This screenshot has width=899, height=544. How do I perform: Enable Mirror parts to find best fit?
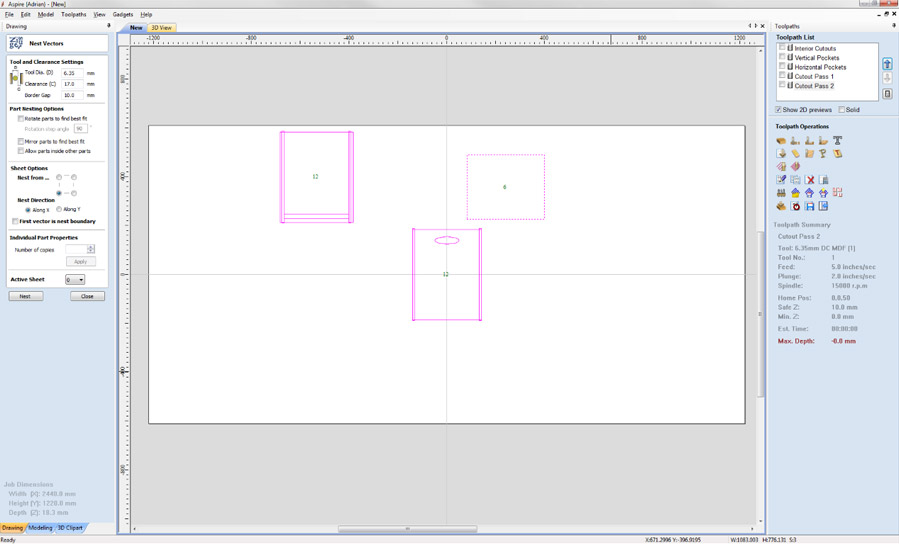pos(21,142)
